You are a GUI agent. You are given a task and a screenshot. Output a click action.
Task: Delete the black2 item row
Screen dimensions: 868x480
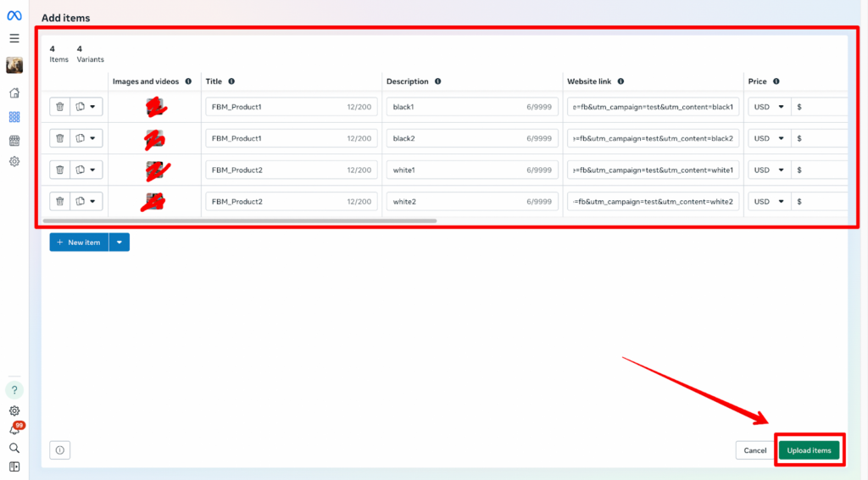click(60, 138)
